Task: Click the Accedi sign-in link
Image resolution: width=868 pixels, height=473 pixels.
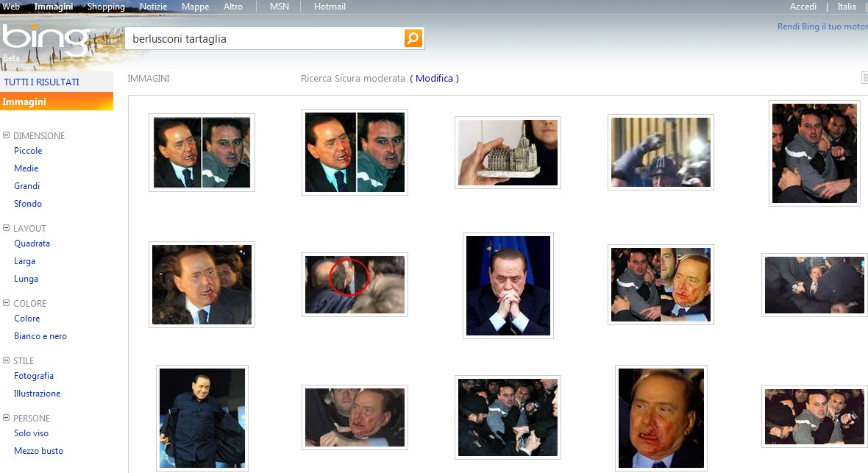Action: click(x=803, y=7)
